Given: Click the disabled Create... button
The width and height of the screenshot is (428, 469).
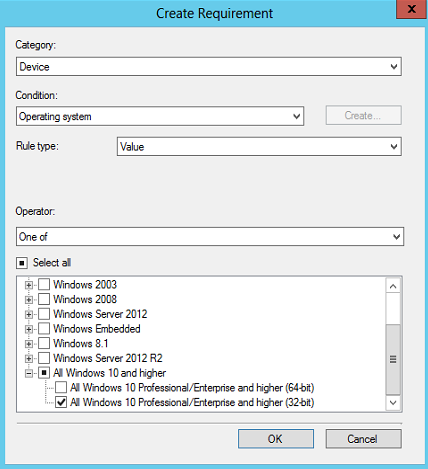Looking at the screenshot, I should [364, 116].
